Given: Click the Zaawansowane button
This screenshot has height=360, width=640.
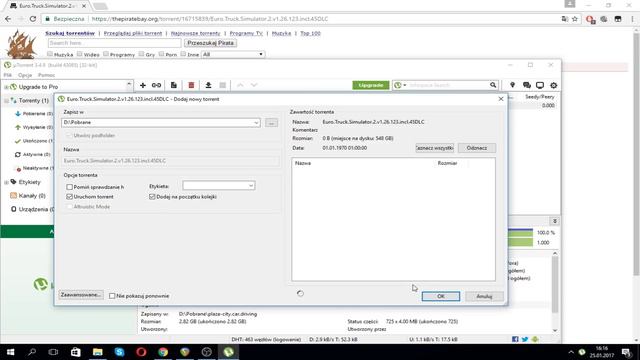Looking at the screenshot, I should click(x=81, y=295).
